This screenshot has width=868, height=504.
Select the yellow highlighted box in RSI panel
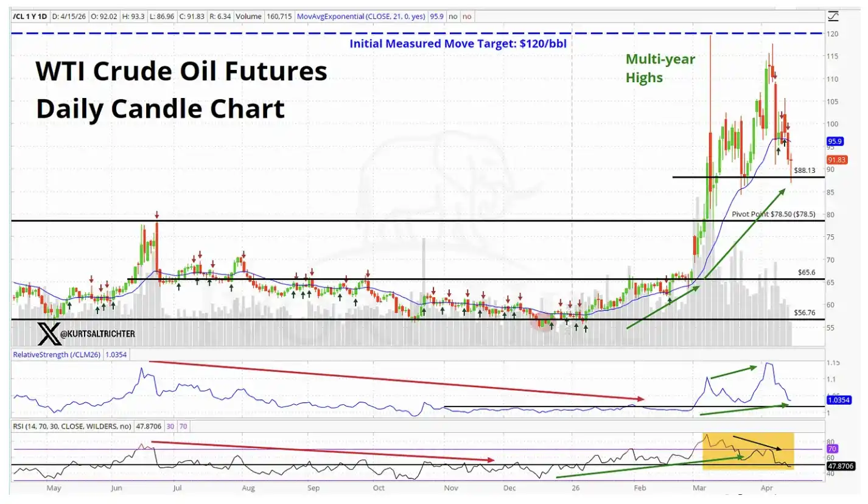pos(748,451)
